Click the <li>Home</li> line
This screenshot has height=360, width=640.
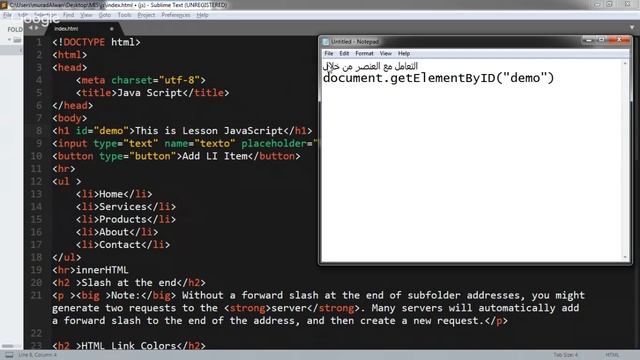pyautogui.click(x=114, y=194)
